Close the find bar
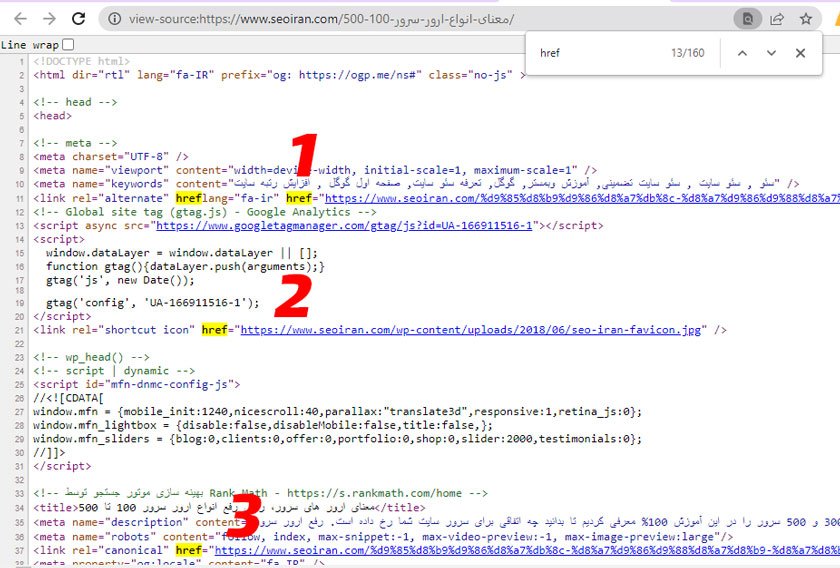Screen dimensions: 840x568 pyautogui.click(x=800, y=53)
